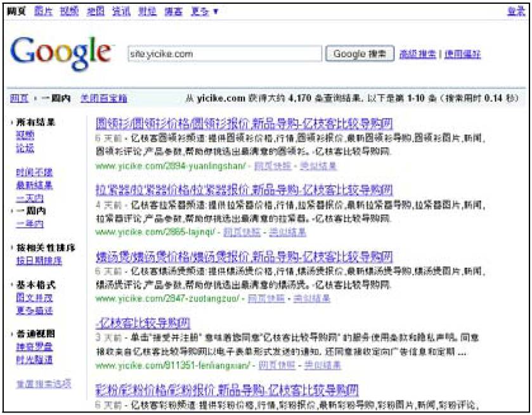
Task: Click the selected 一周内 sidebar entry
Action: pyautogui.click(x=31, y=211)
